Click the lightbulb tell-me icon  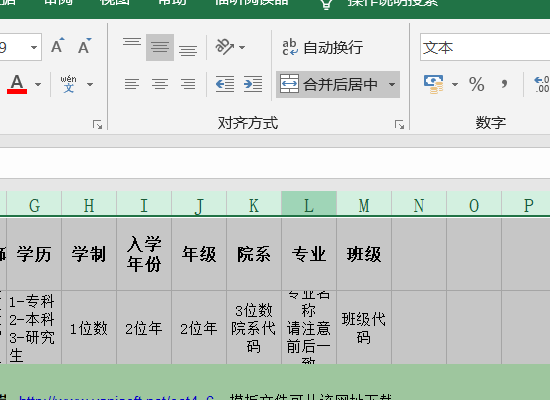(326, 4)
